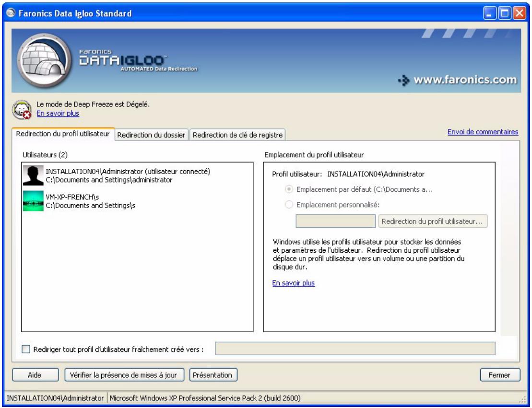The height and width of the screenshot is (408, 532).
Task: Maximize the Faronics Data Igloo window
Action: [505, 13]
